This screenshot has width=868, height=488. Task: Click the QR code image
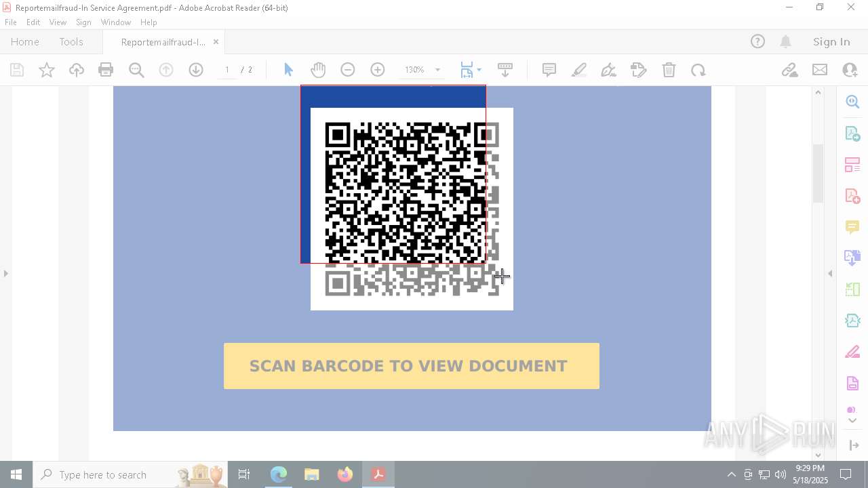click(412, 209)
